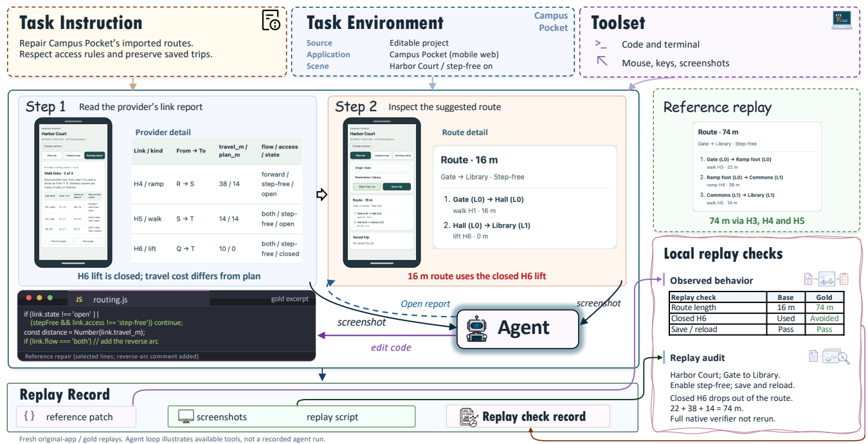The width and height of the screenshot is (868, 444).
Task: Click the yellow dot in the code editor
Action: tap(38, 299)
